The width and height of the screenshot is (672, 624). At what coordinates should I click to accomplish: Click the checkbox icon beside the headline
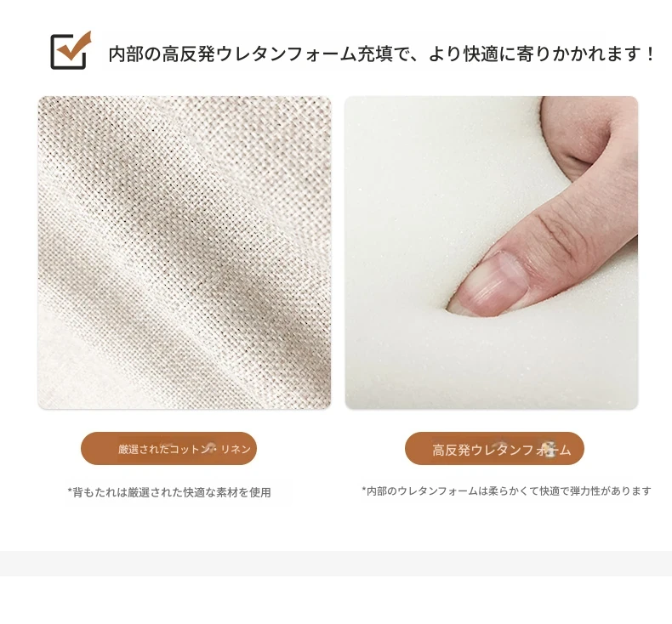(x=71, y=50)
